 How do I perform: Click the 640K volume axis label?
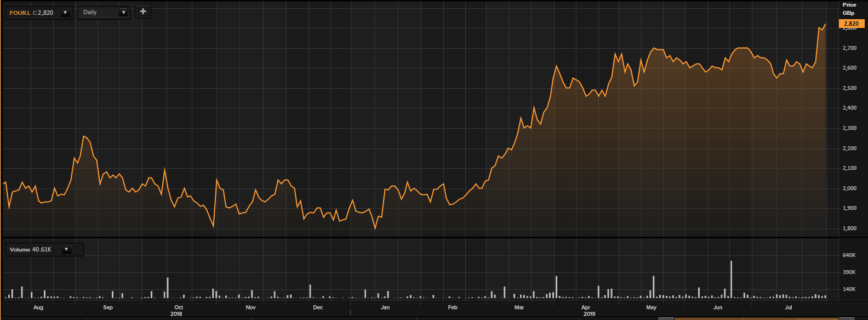(x=849, y=255)
